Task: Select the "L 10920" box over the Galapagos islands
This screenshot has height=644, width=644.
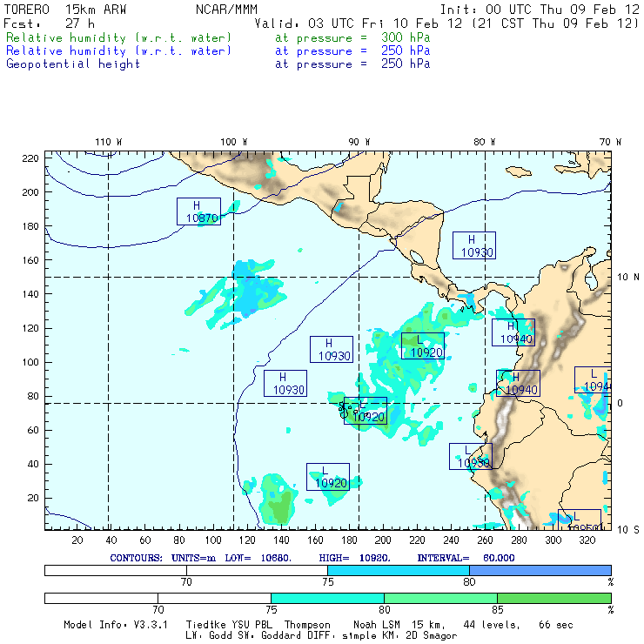Action: click(x=366, y=411)
